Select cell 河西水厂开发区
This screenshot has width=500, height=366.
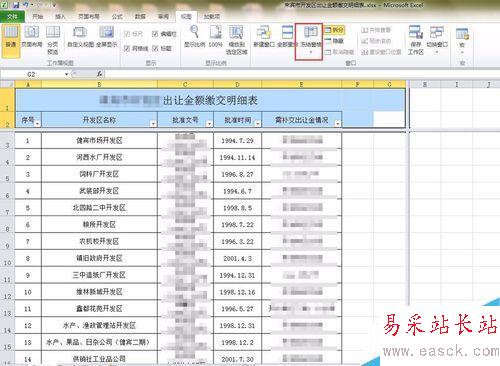click(99, 157)
